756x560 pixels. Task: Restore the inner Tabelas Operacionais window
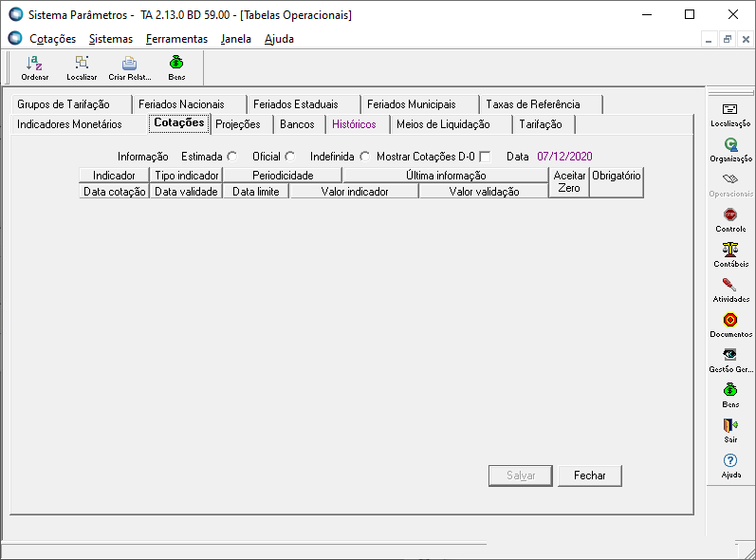(x=728, y=40)
